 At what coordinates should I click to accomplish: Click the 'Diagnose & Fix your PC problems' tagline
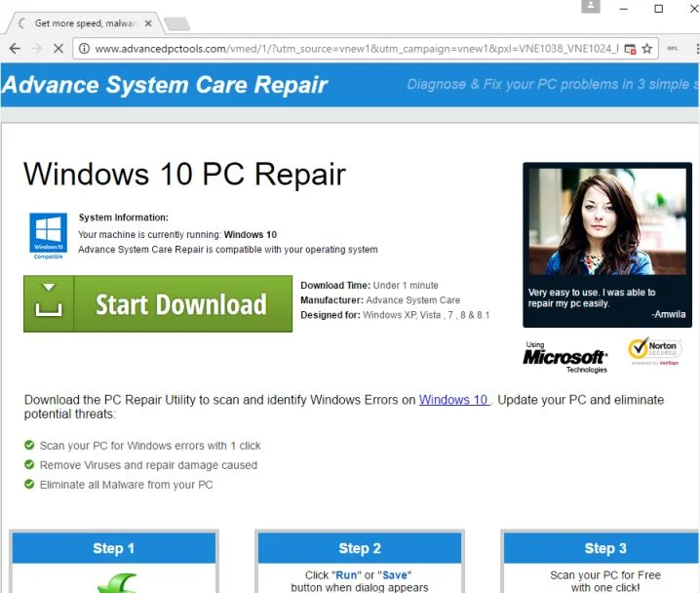pos(553,84)
